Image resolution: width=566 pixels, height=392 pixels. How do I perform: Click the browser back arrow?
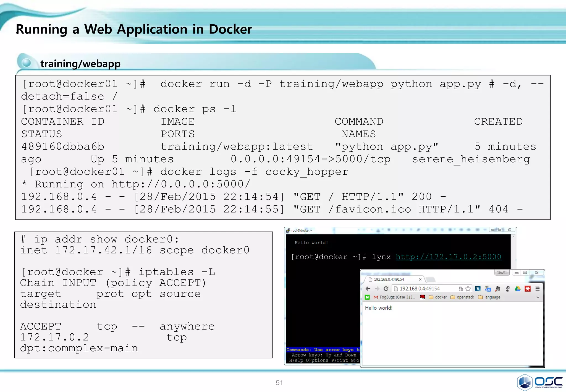tap(368, 289)
